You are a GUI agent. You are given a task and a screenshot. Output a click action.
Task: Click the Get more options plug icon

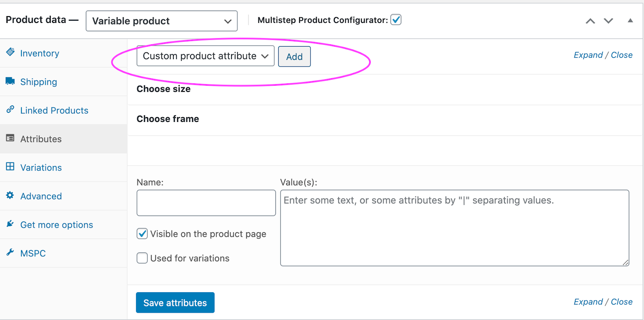pyautogui.click(x=10, y=224)
